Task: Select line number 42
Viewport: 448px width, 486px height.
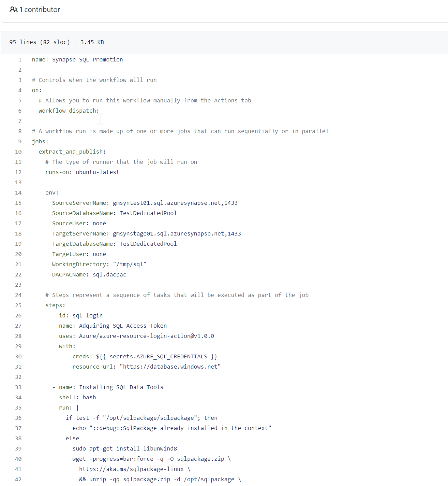Action: (18, 480)
